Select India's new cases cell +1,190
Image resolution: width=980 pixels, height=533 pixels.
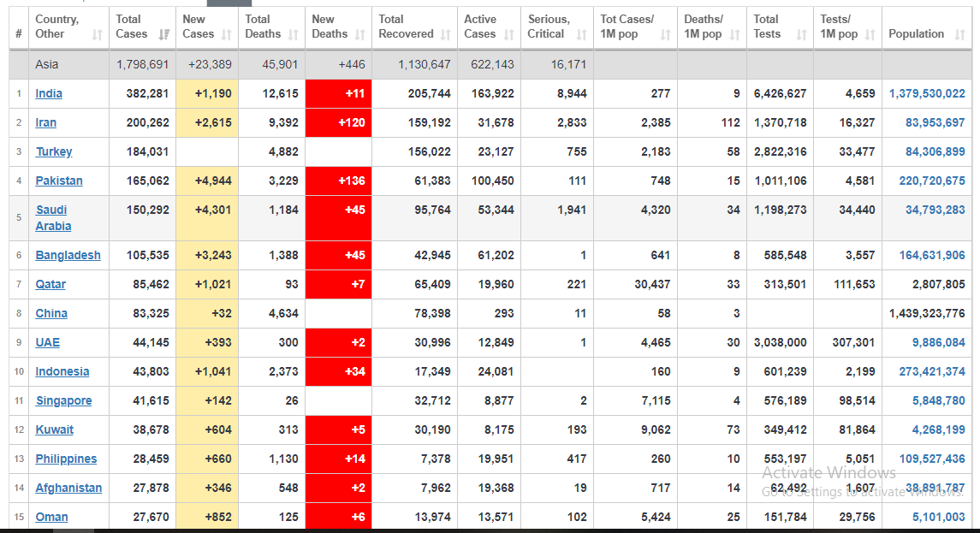(207, 94)
